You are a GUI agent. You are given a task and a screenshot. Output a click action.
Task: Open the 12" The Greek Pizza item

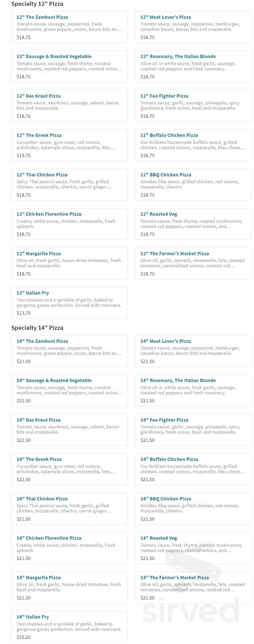click(x=39, y=135)
